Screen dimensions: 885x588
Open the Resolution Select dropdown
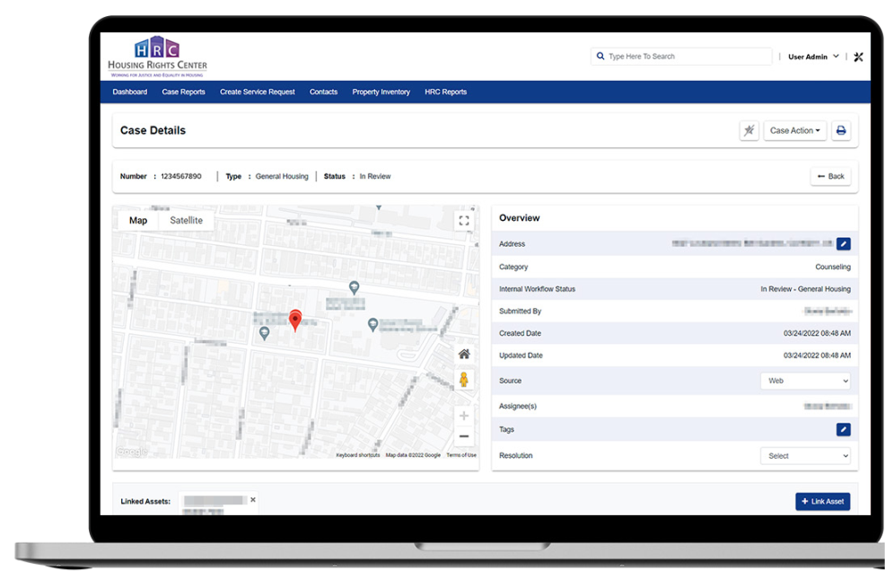pyautogui.click(x=805, y=456)
